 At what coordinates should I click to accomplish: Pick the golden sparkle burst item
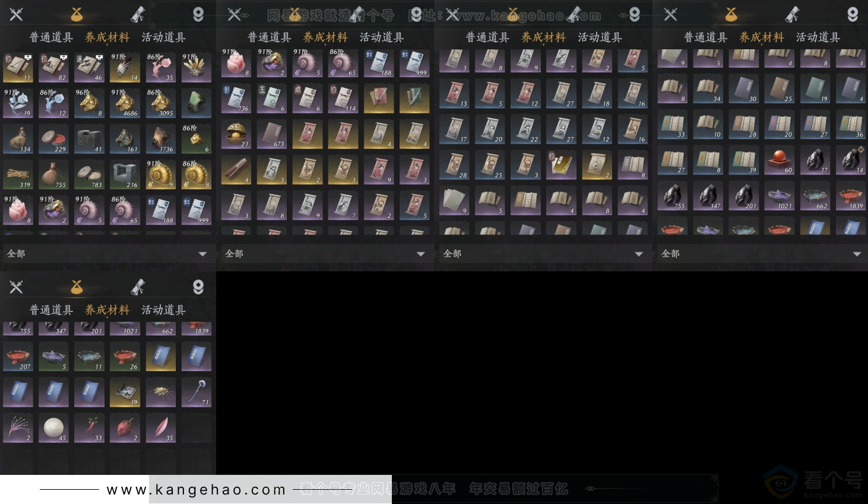pyautogui.click(x=160, y=392)
